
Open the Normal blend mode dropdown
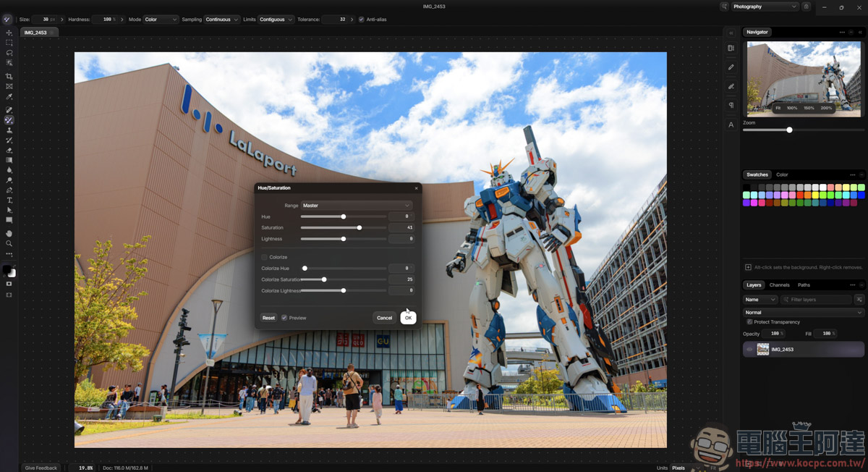click(x=804, y=313)
